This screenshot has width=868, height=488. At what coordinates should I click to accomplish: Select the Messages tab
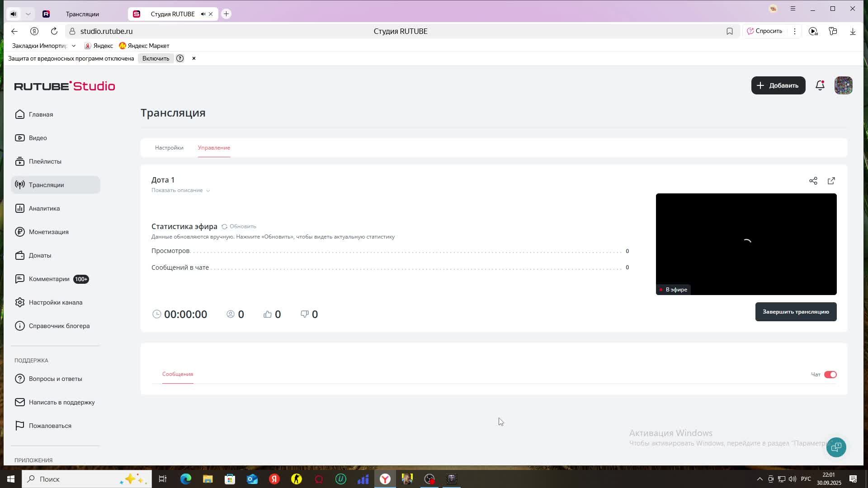(178, 374)
